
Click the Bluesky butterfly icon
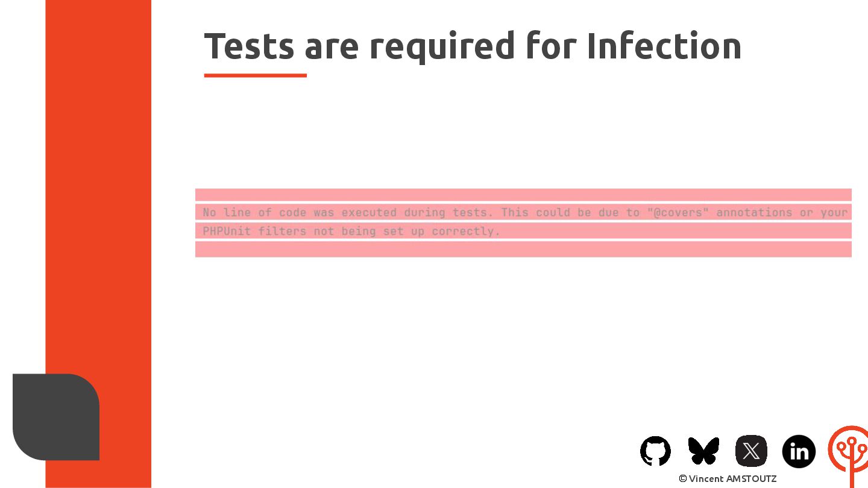click(x=703, y=451)
